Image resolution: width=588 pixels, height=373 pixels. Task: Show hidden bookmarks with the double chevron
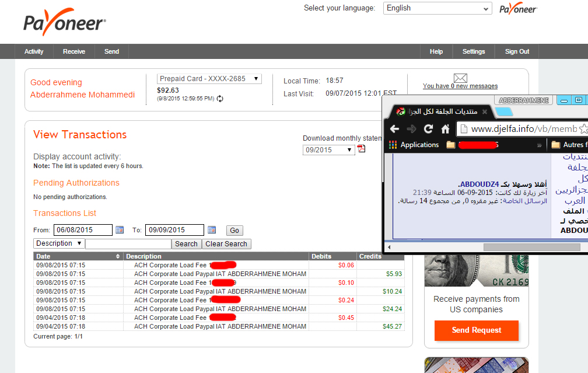click(539, 145)
